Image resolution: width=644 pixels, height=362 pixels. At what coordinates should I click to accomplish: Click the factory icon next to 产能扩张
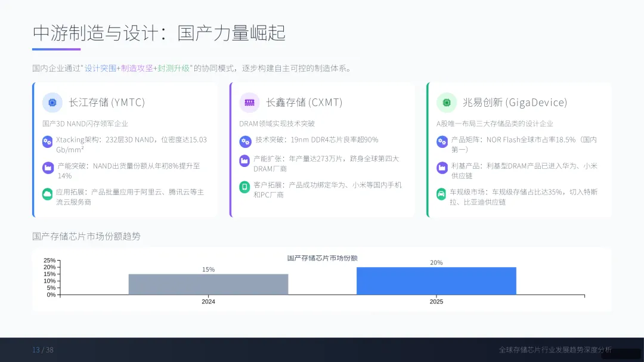244,160
